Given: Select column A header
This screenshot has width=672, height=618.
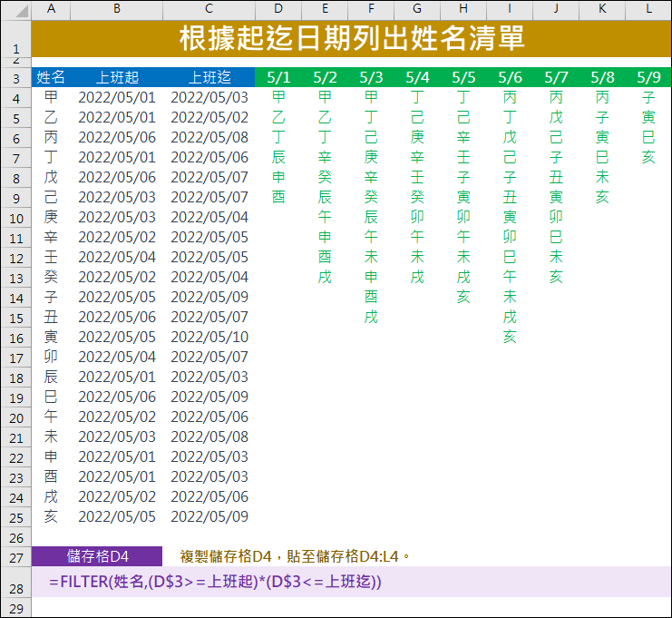Looking at the screenshot, I should click(51, 9).
